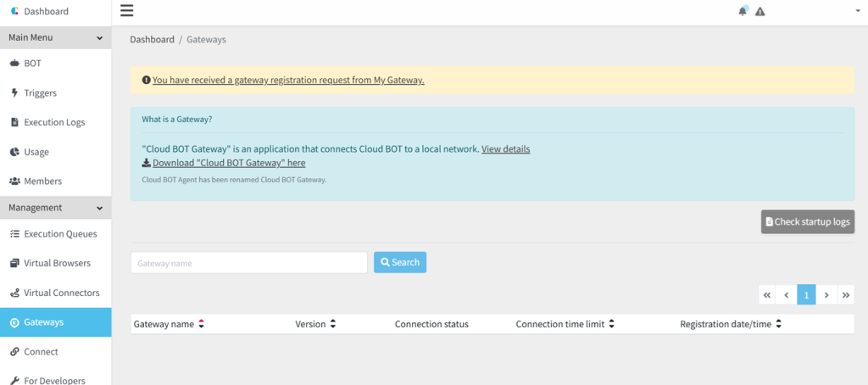Screen dimensions: 868x385
Task: Click the Cloud BOT logo icon
Action: [15, 11]
